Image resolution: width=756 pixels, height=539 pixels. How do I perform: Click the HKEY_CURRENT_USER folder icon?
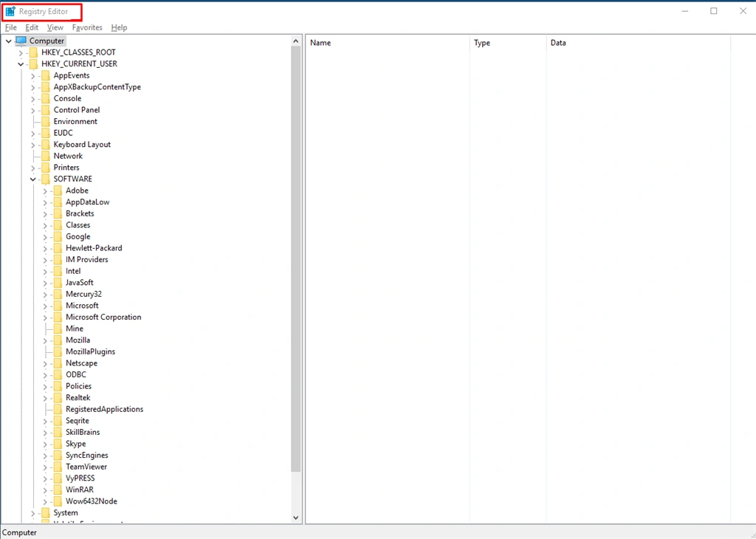pos(33,63)
